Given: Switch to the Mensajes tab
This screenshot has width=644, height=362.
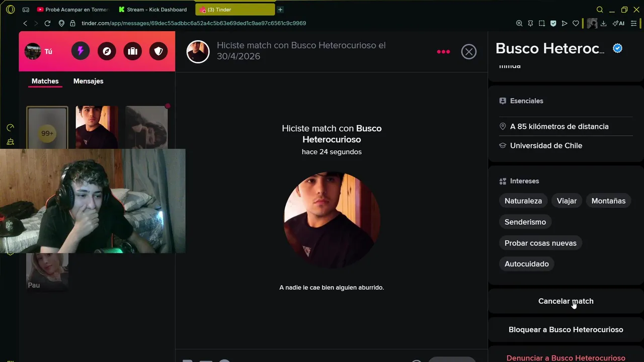Looking at the screenshot, I should coord(88,81).
